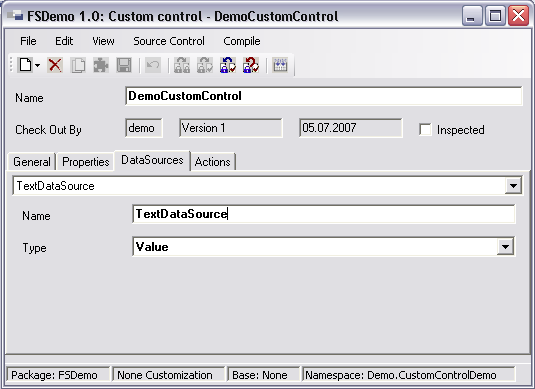535x389 pixels.
Task: Minimize the FSDemo window
Action: 472,16
